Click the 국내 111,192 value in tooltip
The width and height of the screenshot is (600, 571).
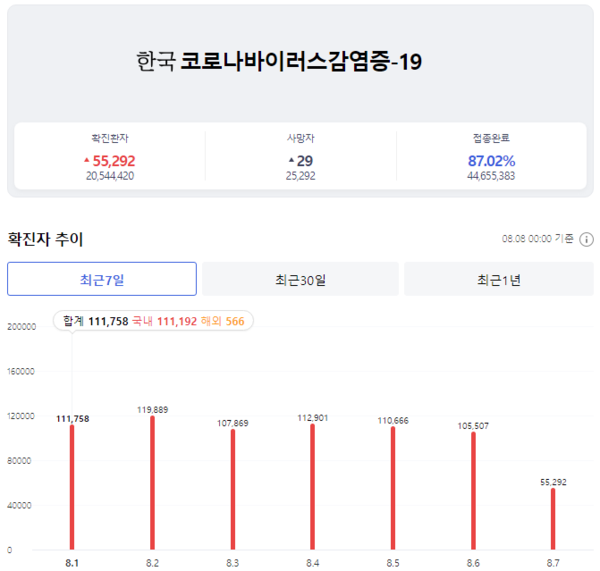pyautogui.click(x=165, y=321)
